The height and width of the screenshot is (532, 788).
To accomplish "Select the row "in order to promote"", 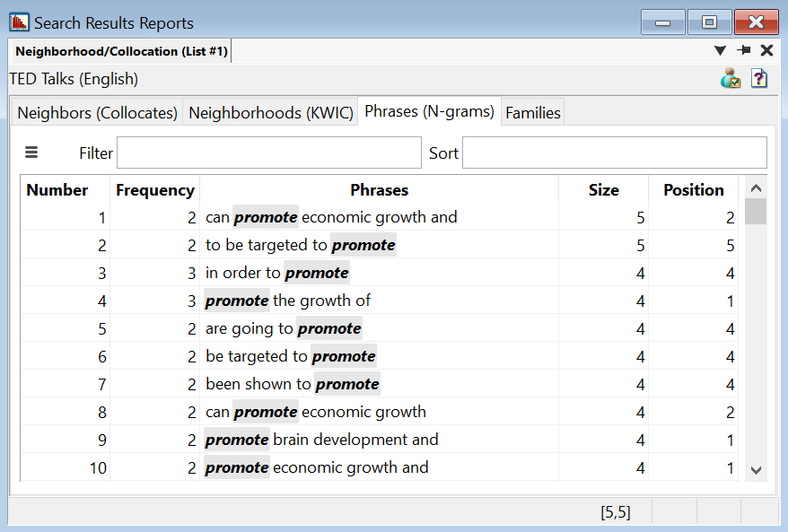I will pyautogui.click(x=379, y=273).
